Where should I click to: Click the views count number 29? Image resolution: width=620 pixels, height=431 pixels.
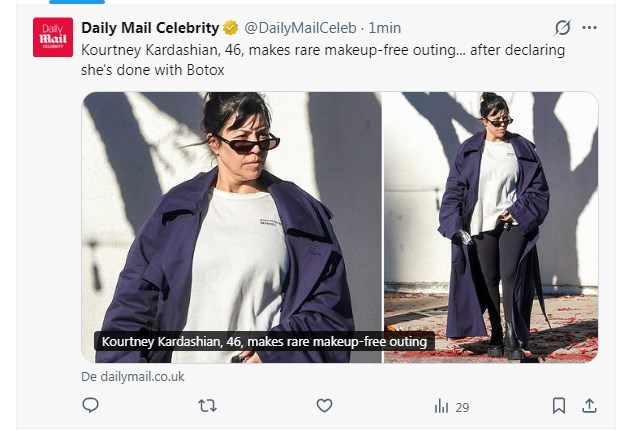462,406
